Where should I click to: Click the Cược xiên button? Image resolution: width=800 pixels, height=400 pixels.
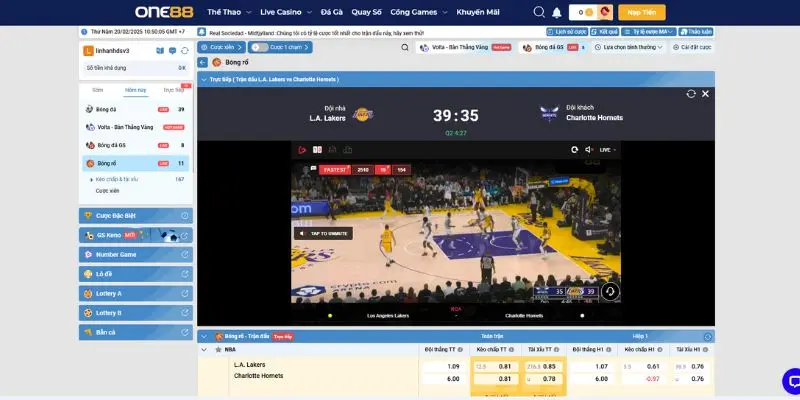click(221, 47)
